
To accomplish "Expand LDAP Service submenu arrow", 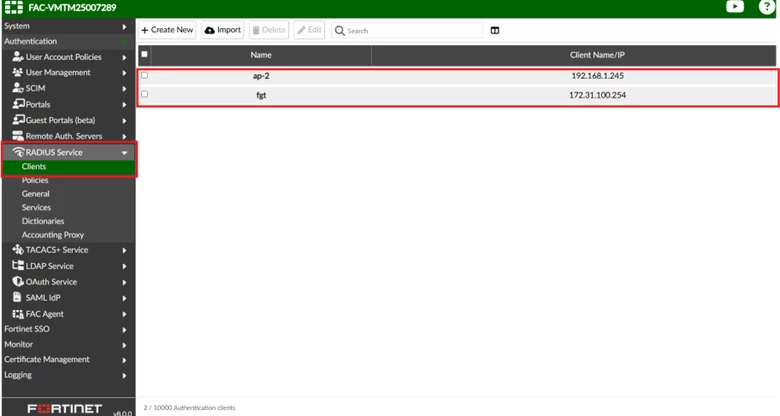I will [x=124, y=266].
